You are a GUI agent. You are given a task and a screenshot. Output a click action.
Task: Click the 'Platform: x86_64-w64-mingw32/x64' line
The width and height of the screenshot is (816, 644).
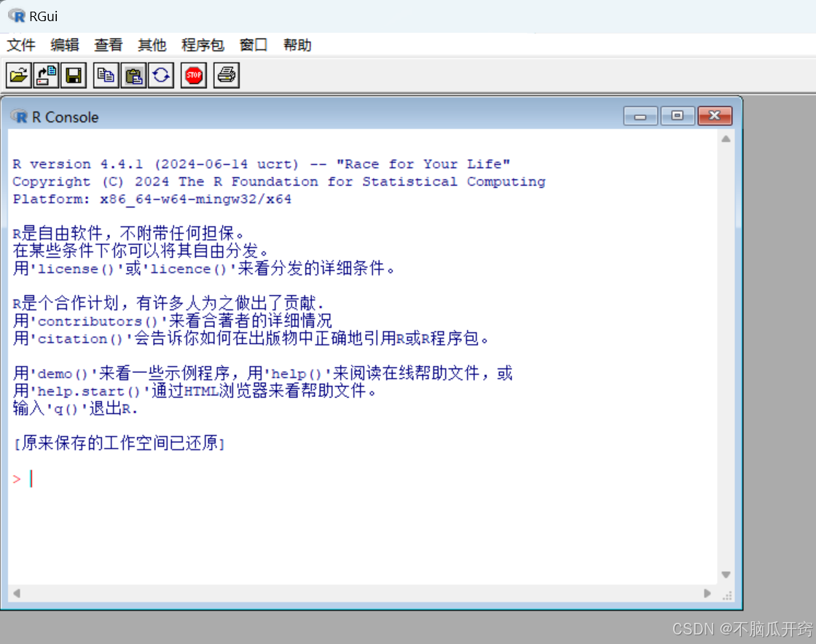click(x=152, y=199)
